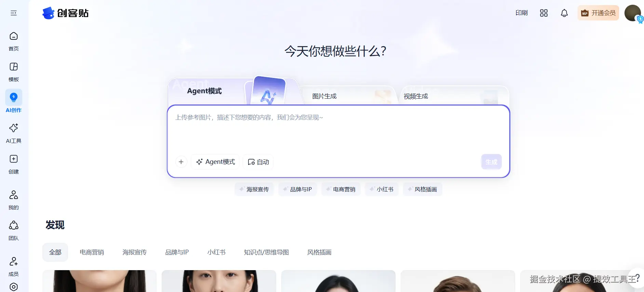
Task: Choose the 风格插画 suggestion chip
Action: point(422,189)
